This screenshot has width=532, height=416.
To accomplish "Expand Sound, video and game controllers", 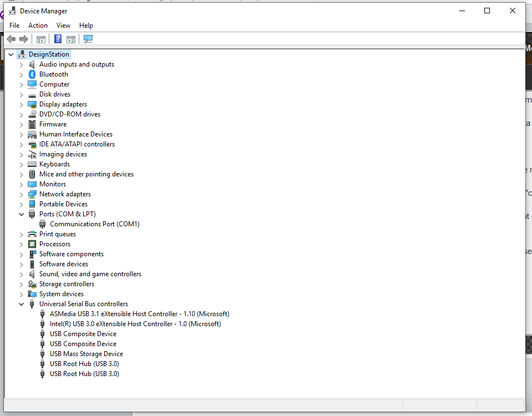I will (x=22, y=275).
